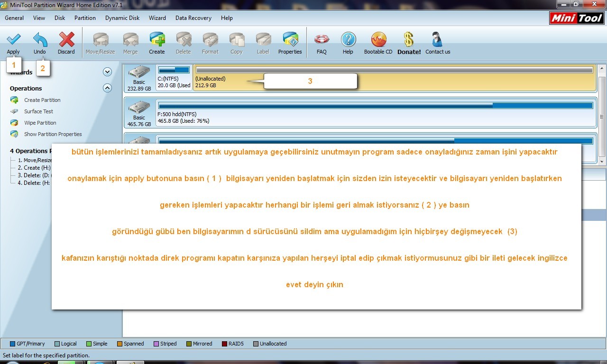Click the MiniTool logo
The image size is (607, 364).
[x=576, y=18]
